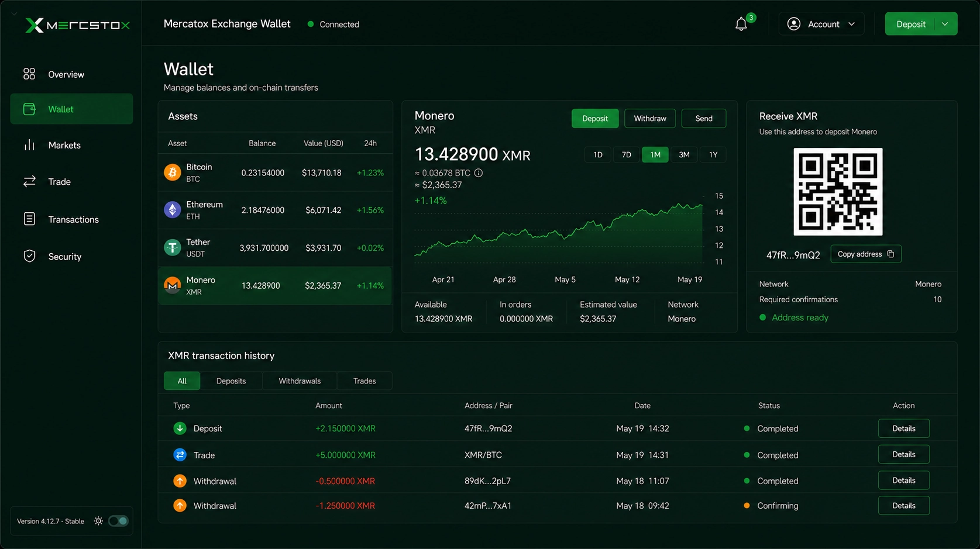
Task: Switch to the Deposits tab
Action: pyautogui.click(x=231, y=381)
